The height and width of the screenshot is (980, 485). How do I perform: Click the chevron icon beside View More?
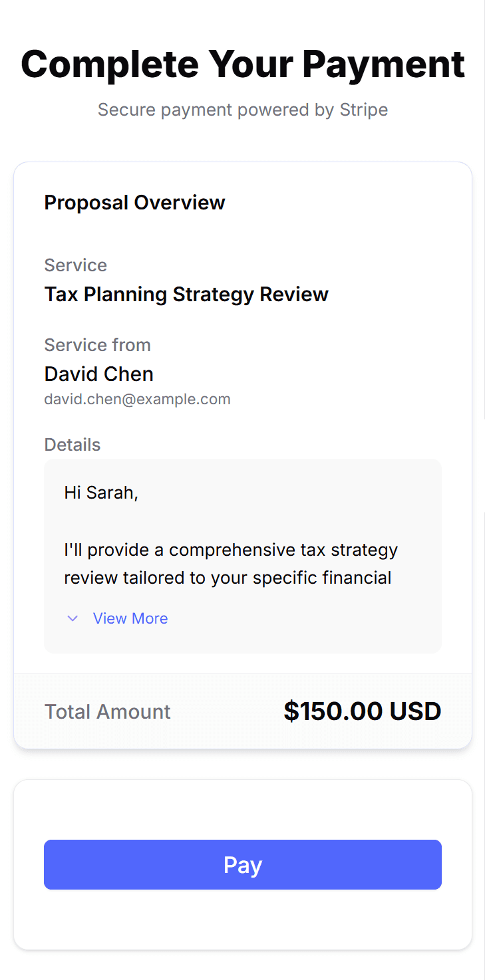[73, 618]
